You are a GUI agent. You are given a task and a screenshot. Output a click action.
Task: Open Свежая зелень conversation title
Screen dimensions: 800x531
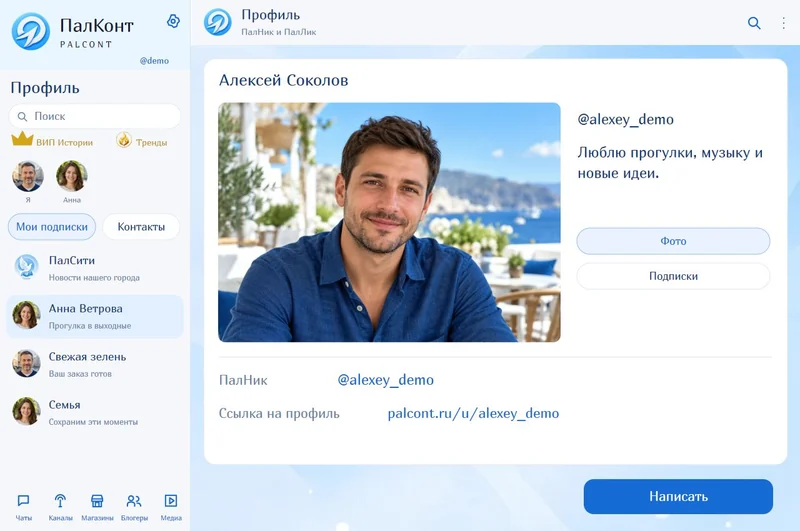click(x=87, y=357)
